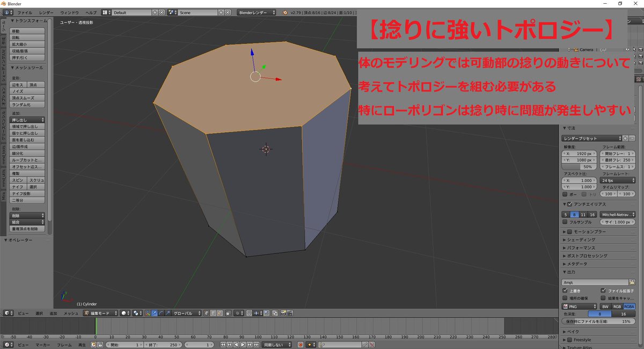Jump to the first frame
644x349 pixels.
point(223,345)
